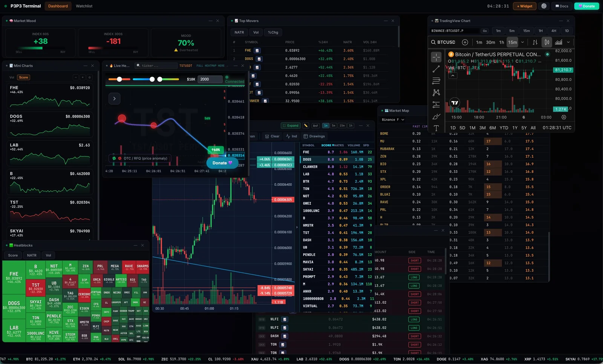The width and height of the screenshot is (603, 364).
Task: Adjust the orange-red slider in Live Heatmap
Action: point(119,79)
